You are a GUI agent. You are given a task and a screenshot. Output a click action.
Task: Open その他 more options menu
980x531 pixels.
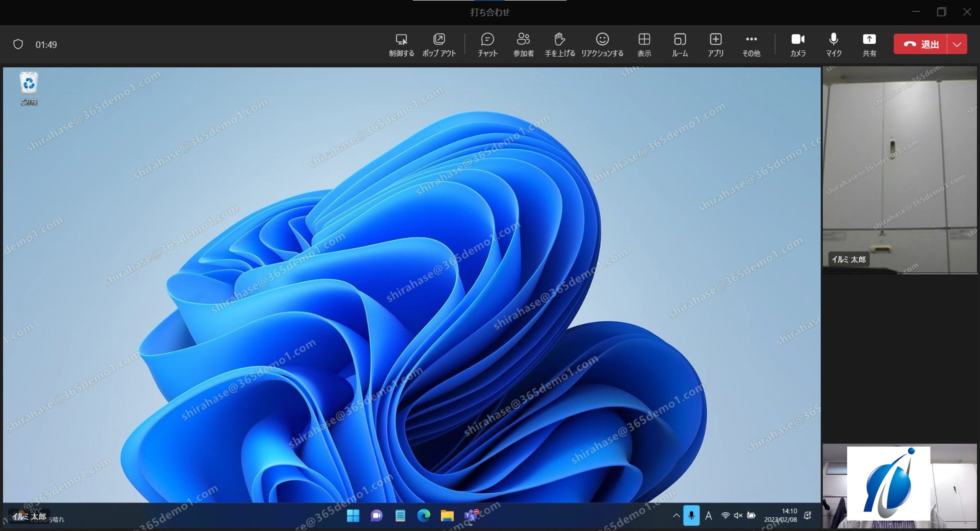click(x=751, y=45)
